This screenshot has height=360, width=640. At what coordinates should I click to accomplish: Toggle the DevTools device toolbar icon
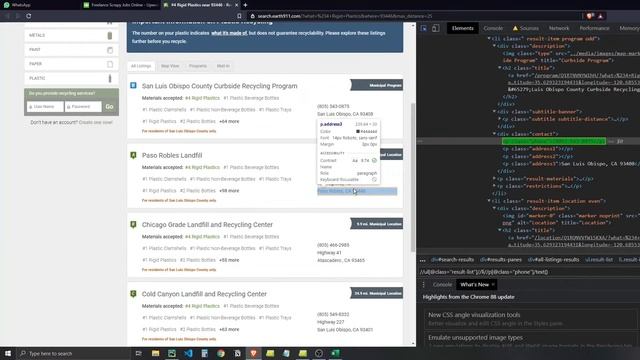click(436, 28)
